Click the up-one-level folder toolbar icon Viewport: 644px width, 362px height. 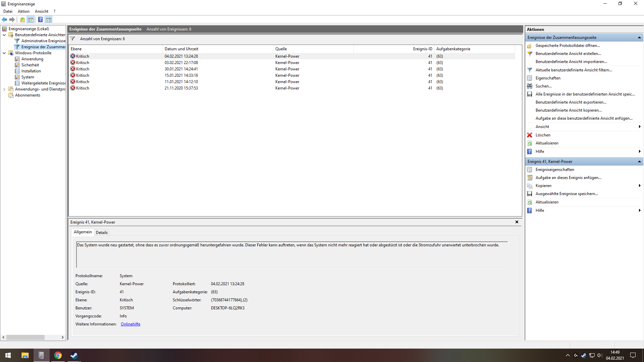[22, 19]
